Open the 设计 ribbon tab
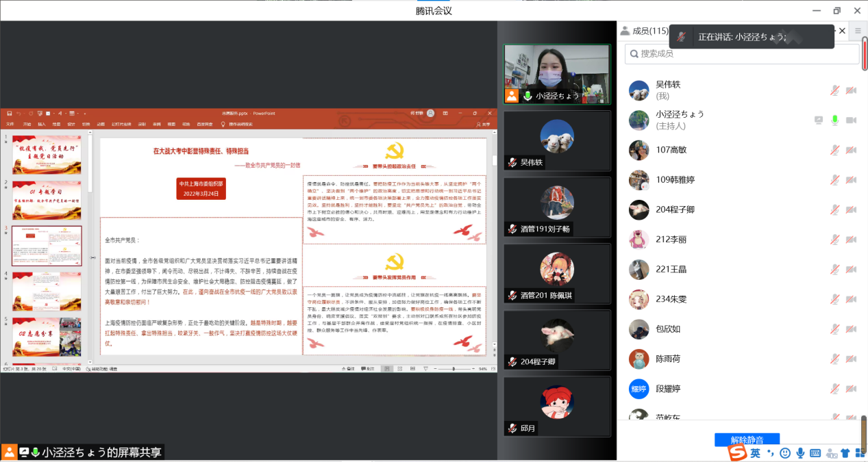The image size is (868, 462). (x=71, y=124)
